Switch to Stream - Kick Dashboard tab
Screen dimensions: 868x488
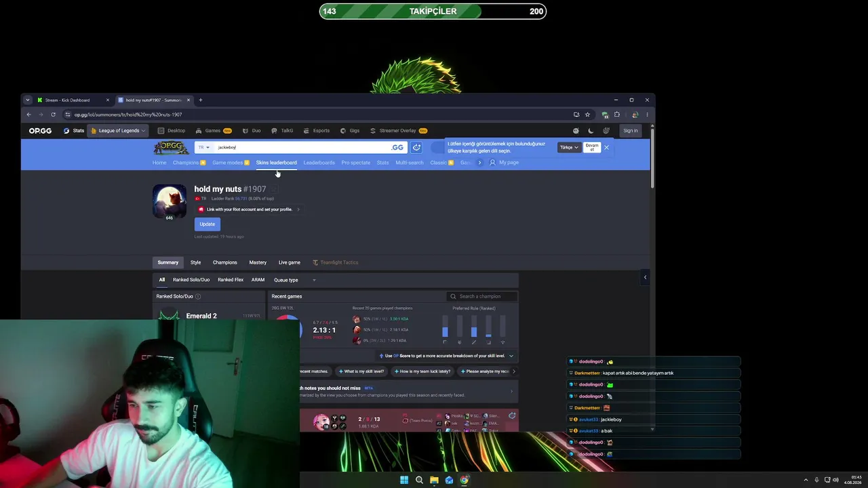pyautogui.click(x=73, y=100)
